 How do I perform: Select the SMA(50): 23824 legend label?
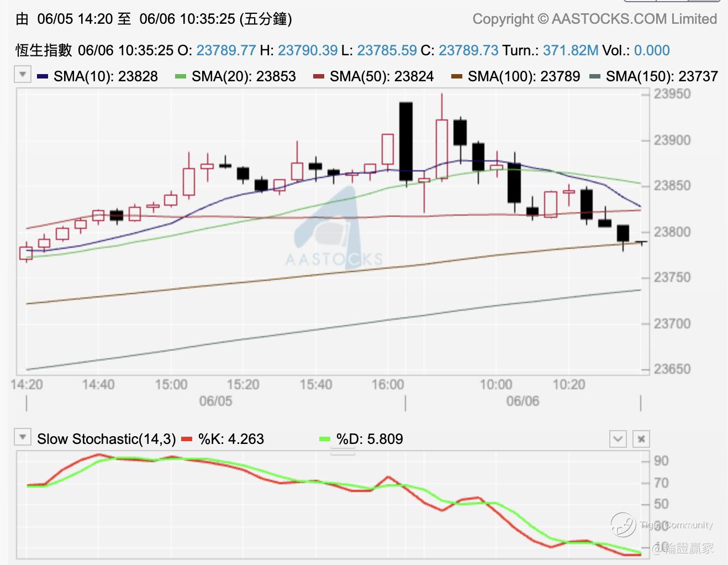coord(382,76)
